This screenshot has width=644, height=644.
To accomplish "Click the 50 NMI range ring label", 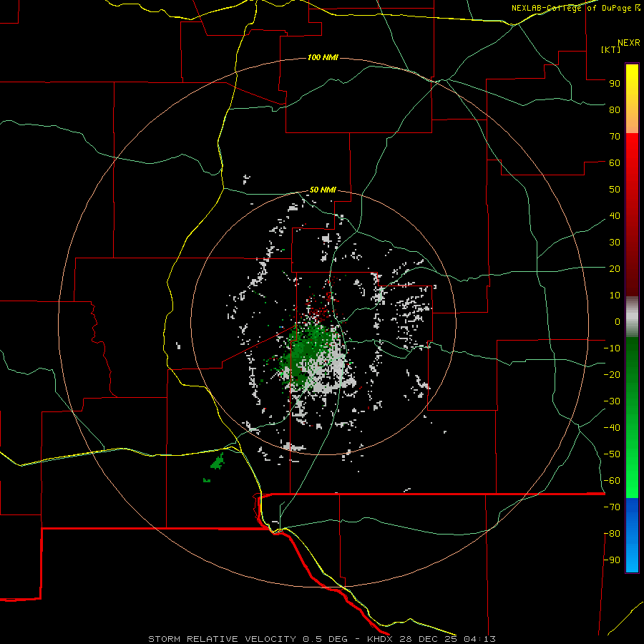I will point(323,190).
